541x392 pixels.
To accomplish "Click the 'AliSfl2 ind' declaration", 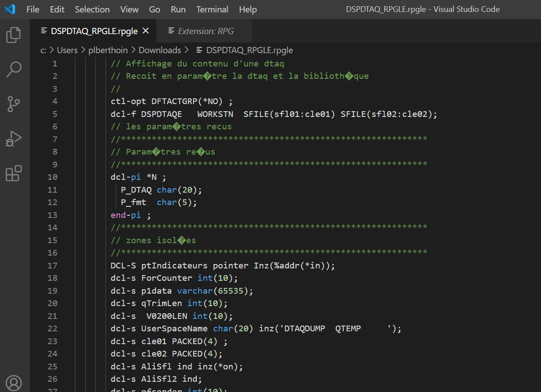I will [157, 379].
